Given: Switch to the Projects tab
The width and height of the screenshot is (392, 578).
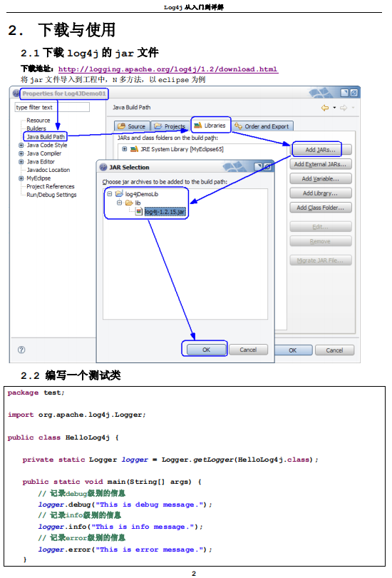Looking at the screenshot, I should click(x=170, y=126).
